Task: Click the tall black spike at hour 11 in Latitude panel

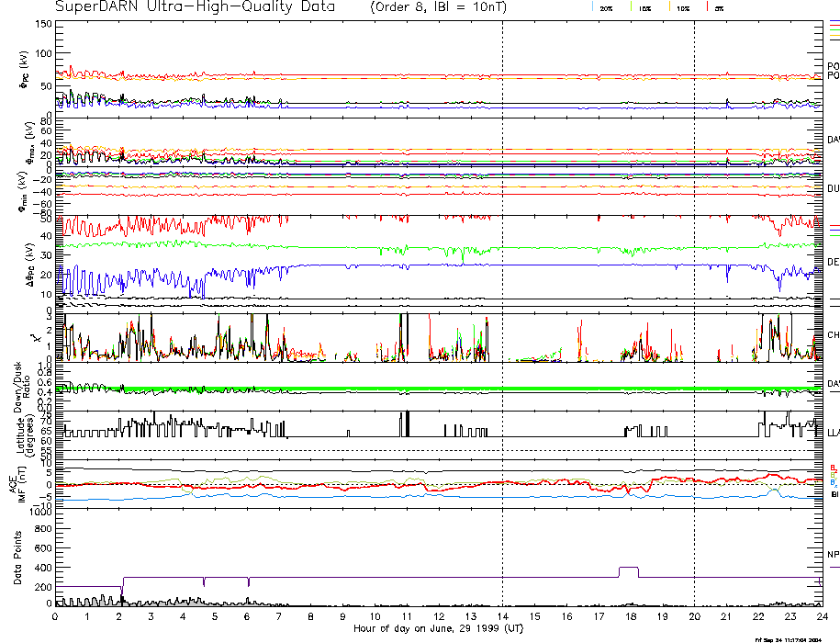Action: click(404, 423)
